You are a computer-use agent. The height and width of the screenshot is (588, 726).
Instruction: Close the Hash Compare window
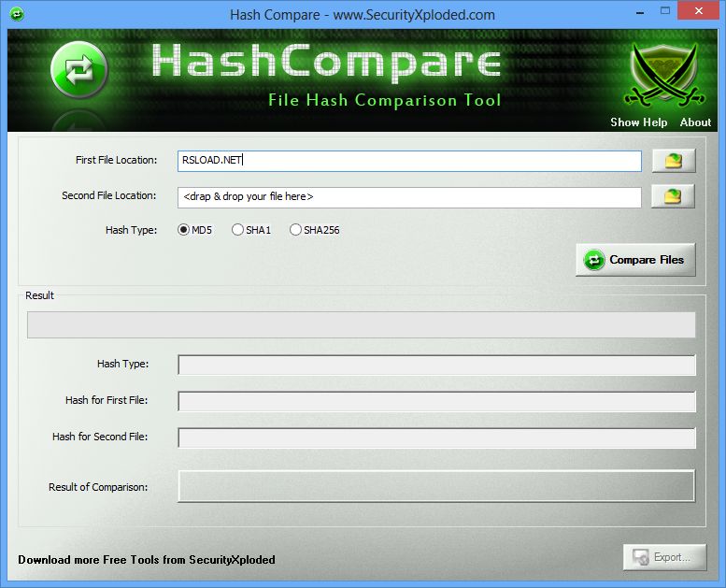coord(699,10)
